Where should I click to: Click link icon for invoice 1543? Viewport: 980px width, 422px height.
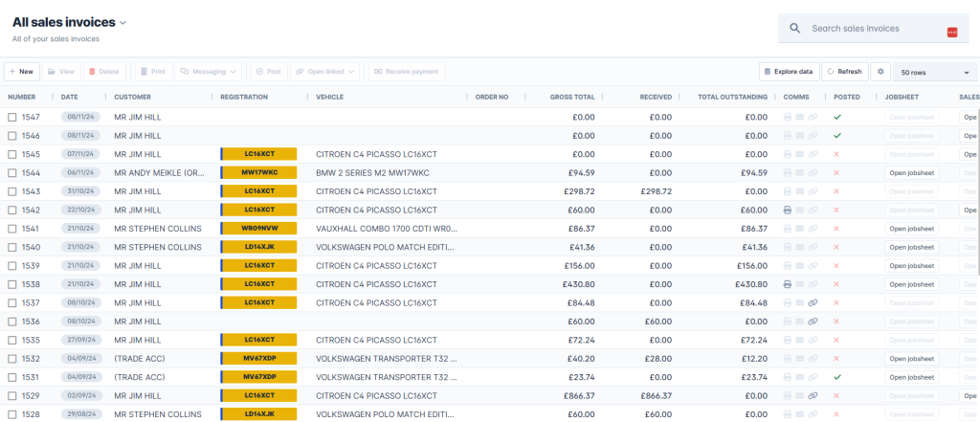(x=813, y=191)
